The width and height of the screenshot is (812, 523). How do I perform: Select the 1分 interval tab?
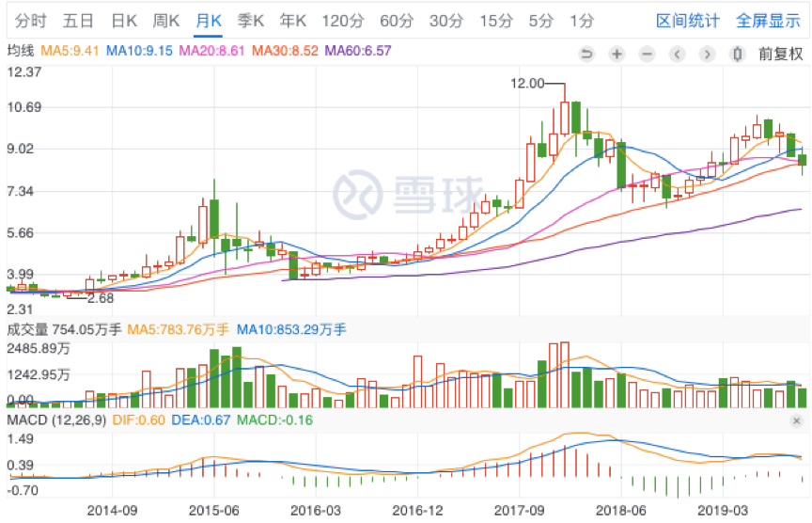[x=582, y=22]
